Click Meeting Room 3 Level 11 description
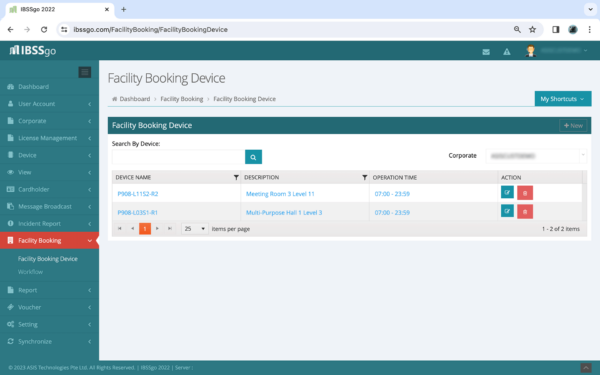600x375 pixels. (x=280, y=194)
